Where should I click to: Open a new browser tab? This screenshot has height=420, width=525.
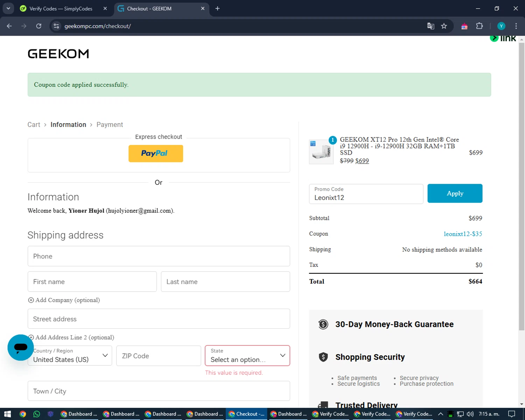point(217,8)
